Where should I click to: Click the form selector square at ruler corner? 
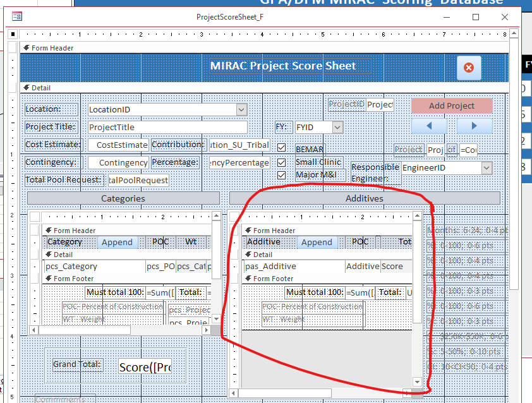[13, 34]
